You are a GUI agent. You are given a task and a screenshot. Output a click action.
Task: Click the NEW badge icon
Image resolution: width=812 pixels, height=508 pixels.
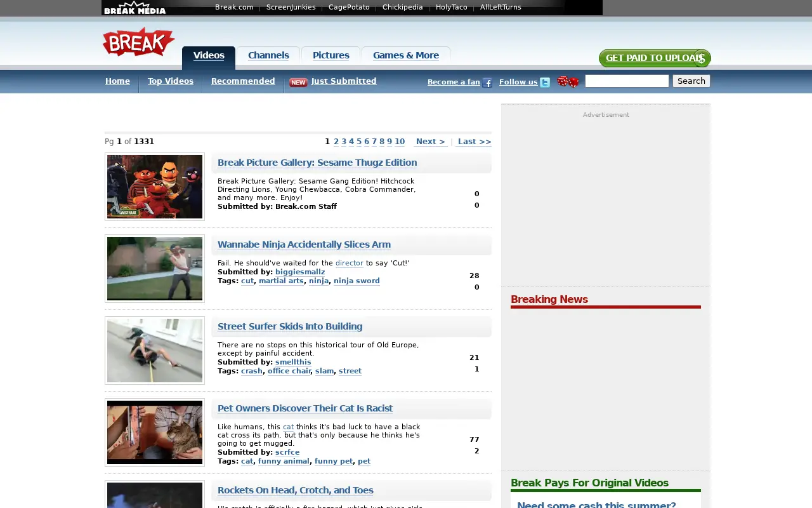[x=298, y=82]
